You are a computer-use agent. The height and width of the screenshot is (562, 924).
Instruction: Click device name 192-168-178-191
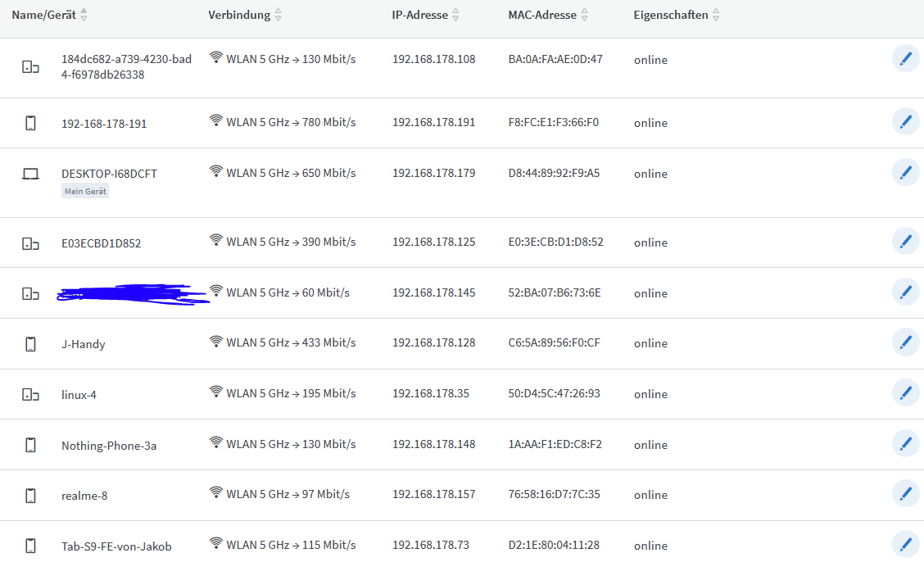(x=104, y=124)
